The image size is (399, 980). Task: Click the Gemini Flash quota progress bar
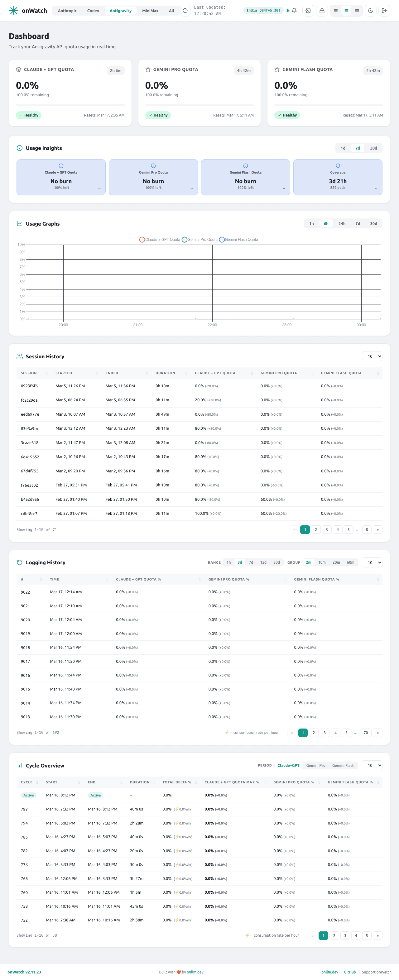pyautogui.click(x=329, y=105)
